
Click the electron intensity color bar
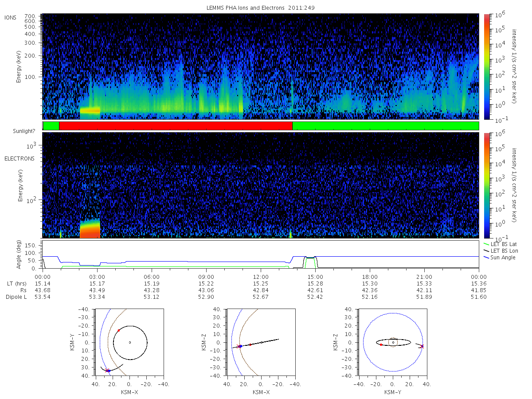click(486, 185)
